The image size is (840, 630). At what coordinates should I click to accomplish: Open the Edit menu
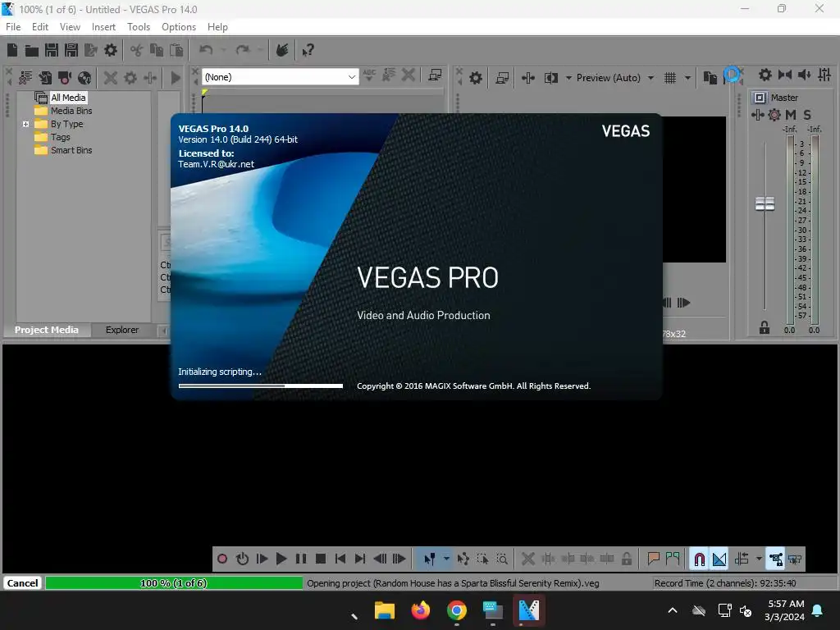(x=40, y=27)
